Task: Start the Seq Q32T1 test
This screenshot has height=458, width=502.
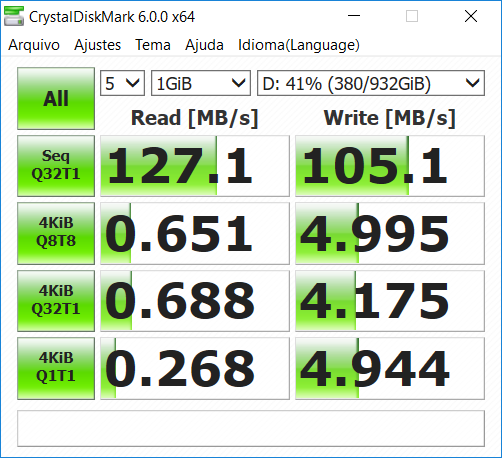Action: pyautogui.click(x=56, y=166)
